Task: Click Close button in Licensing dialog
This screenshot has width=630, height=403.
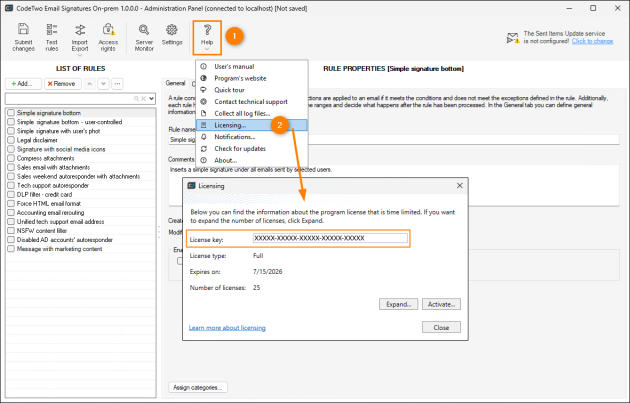Action: tap(441, 327)
